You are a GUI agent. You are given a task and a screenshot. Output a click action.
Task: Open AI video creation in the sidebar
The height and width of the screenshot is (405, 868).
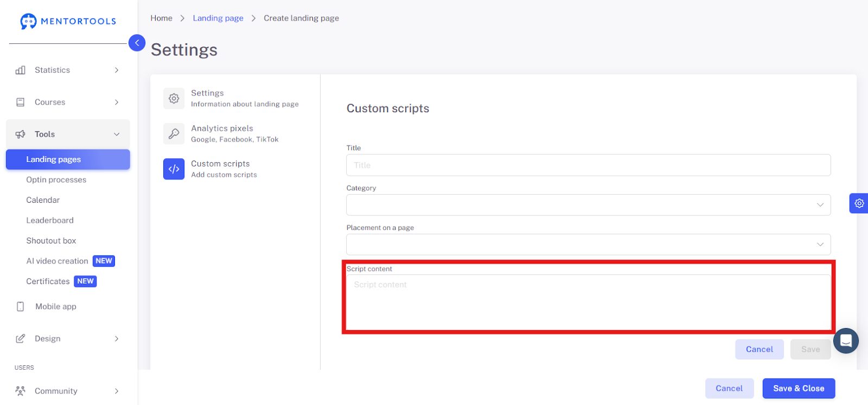(x=57, y=261)
